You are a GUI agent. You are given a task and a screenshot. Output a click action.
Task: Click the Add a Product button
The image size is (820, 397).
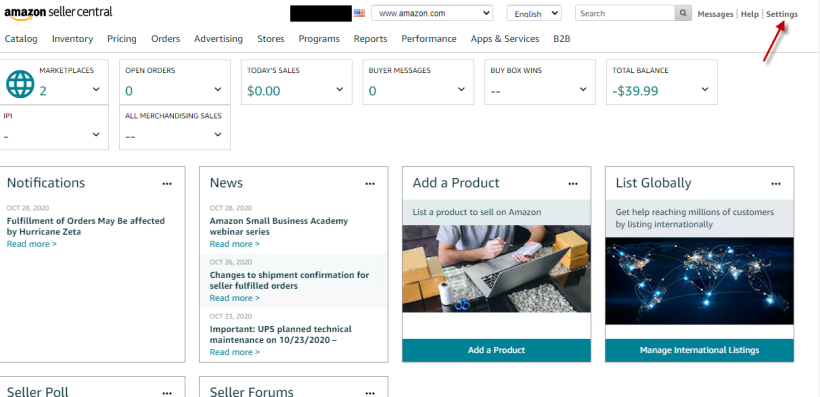(496, 350)
